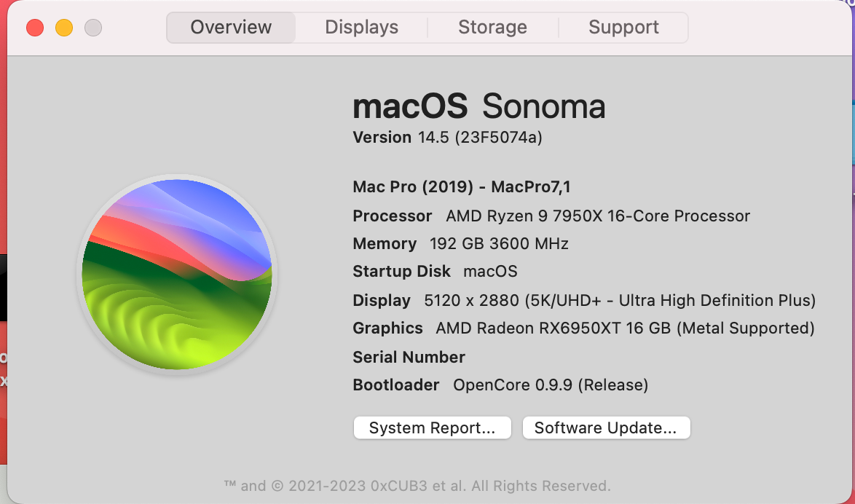Launch Software Update
855x504 pixels.
point(606,428)
